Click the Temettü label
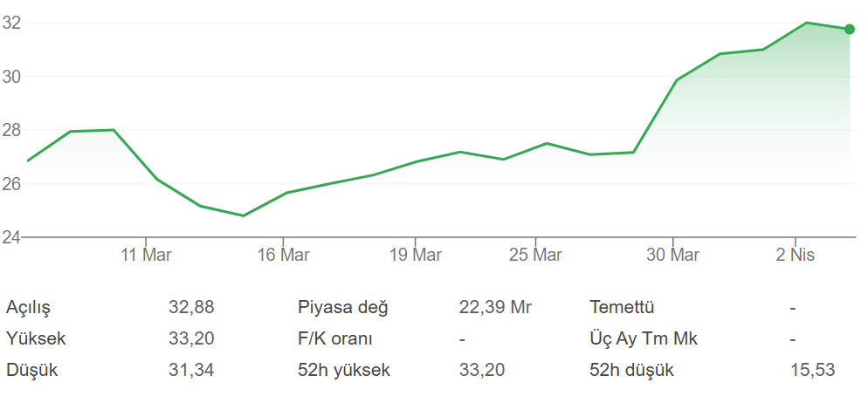868x396 pixels. pyautogui.click(x=622, y=307)
